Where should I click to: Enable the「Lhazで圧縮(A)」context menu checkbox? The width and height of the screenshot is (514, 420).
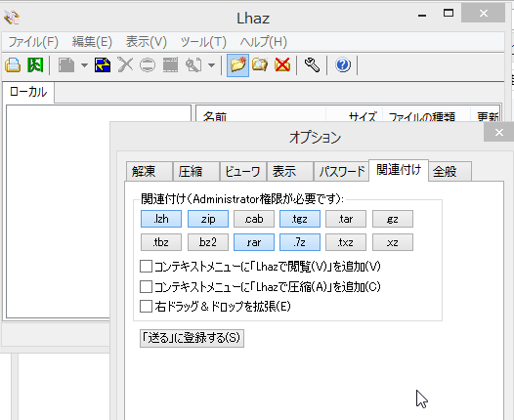[146, 286]
